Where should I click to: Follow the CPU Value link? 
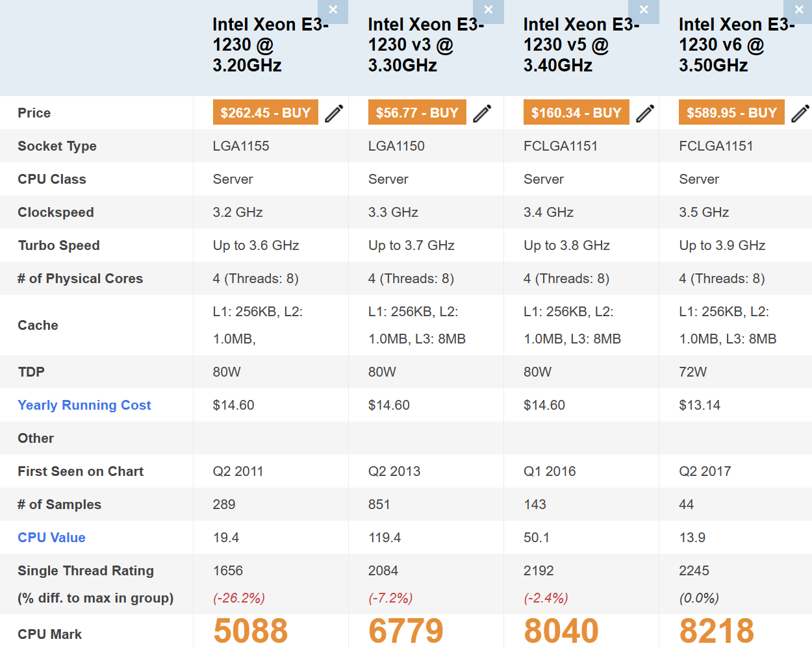tap(52, 538)
